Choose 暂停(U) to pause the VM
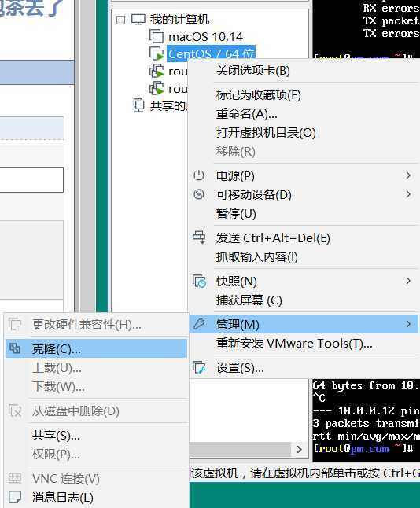420x508 pixels. 236,214
